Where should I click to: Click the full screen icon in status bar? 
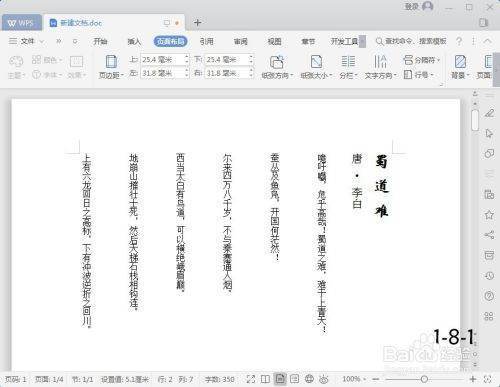[251, 379]
